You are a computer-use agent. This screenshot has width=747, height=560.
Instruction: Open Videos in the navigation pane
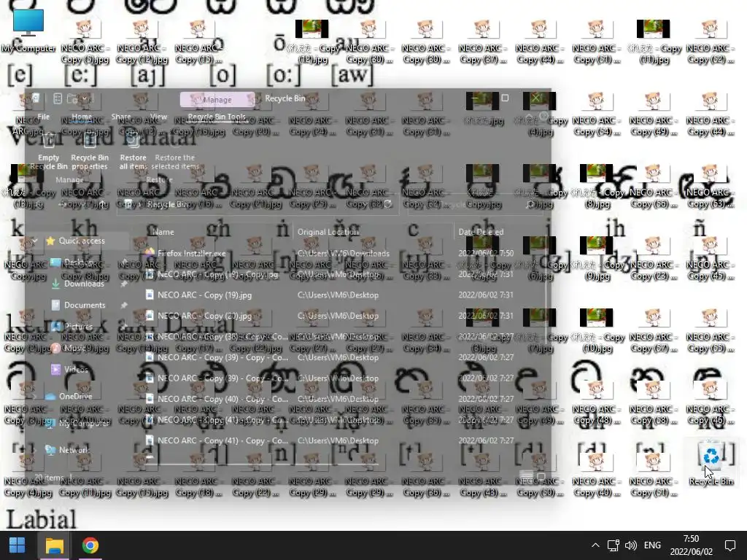[x=76, y=369]
